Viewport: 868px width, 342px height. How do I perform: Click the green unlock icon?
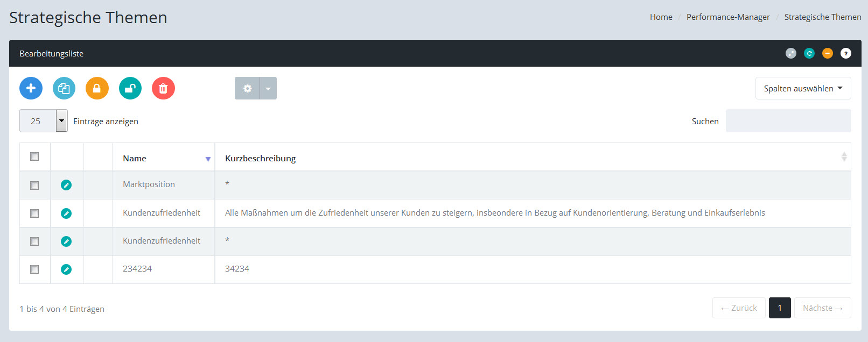click(x=130, y=88)
